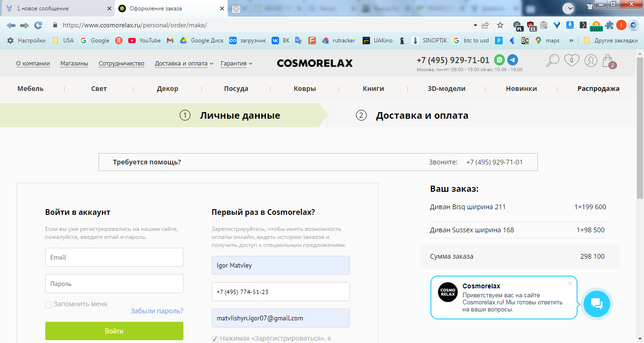
Task: Open the blue download extension icon
Action: 570,25
